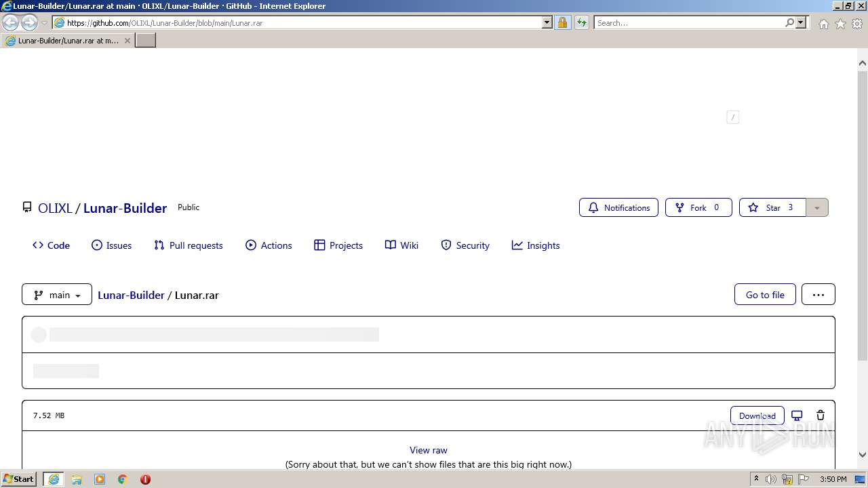The image size is (868, 488).
Task: Open the recent pages dropdown arrow
Action: pyautogui.click(x=44, y=23)
